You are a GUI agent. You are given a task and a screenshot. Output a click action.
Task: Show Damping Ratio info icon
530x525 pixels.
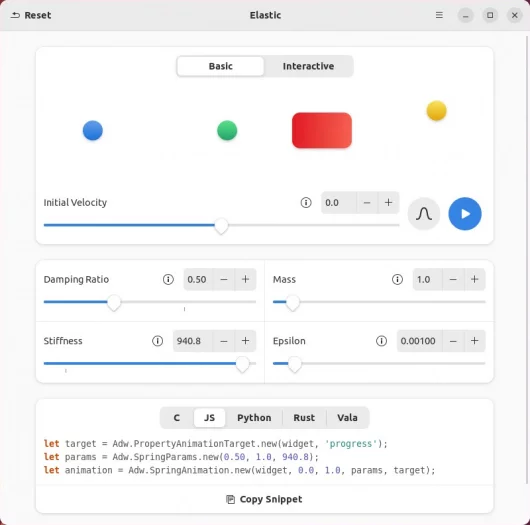pos(168,279)
